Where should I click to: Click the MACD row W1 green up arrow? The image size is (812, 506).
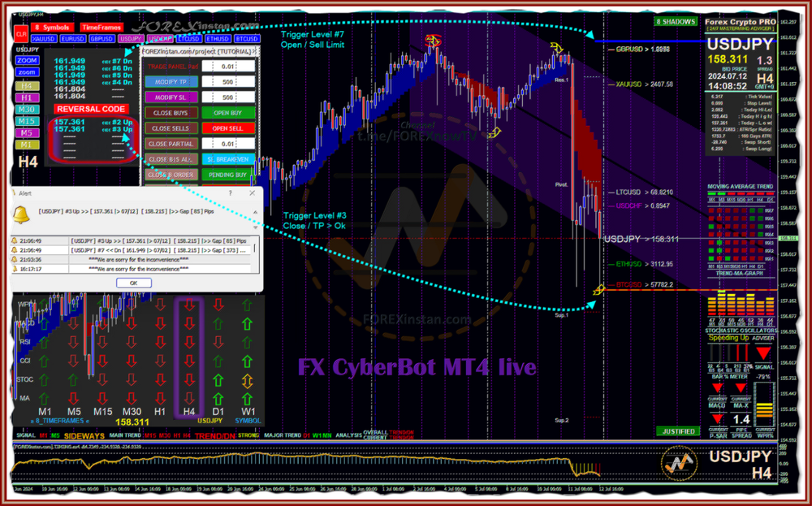[x=247, y=324]
